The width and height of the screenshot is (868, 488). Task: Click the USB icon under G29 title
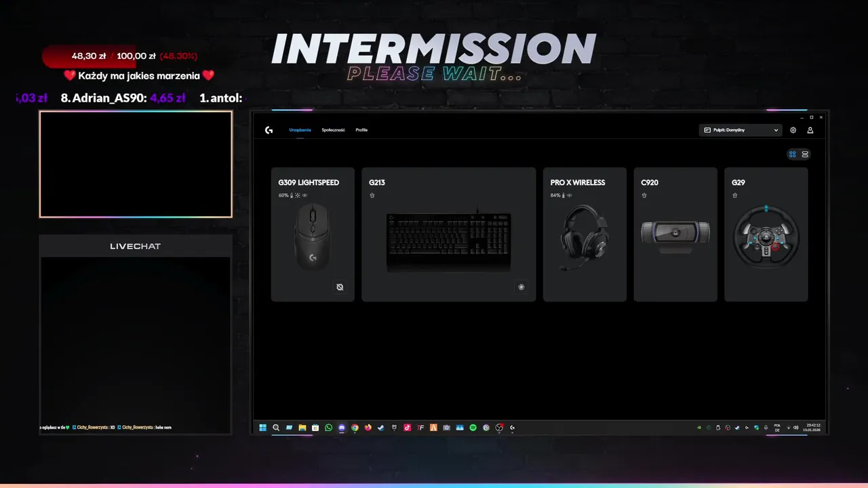point(734,195)
